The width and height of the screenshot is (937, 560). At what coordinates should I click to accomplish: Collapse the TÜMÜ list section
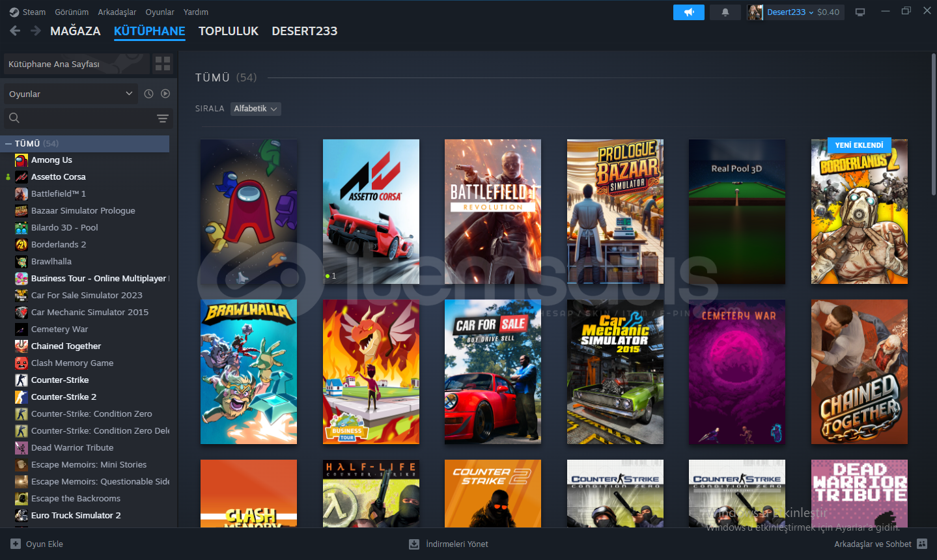(x=8, y=143)
